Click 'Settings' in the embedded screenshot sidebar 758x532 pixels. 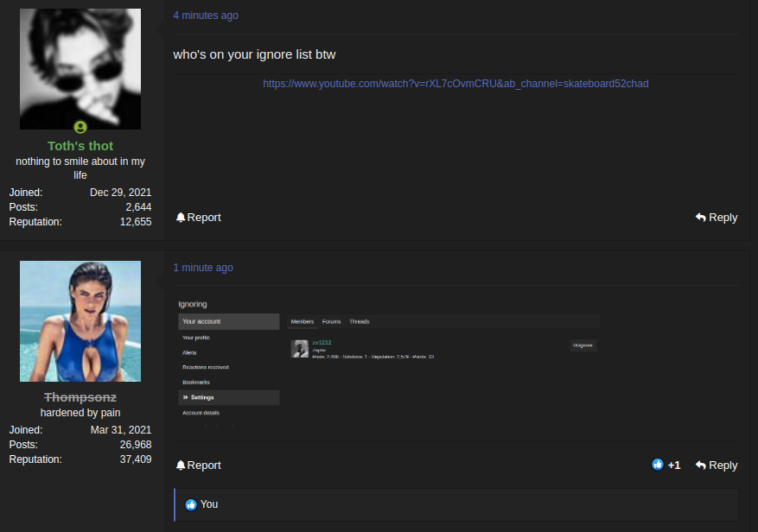229,397
